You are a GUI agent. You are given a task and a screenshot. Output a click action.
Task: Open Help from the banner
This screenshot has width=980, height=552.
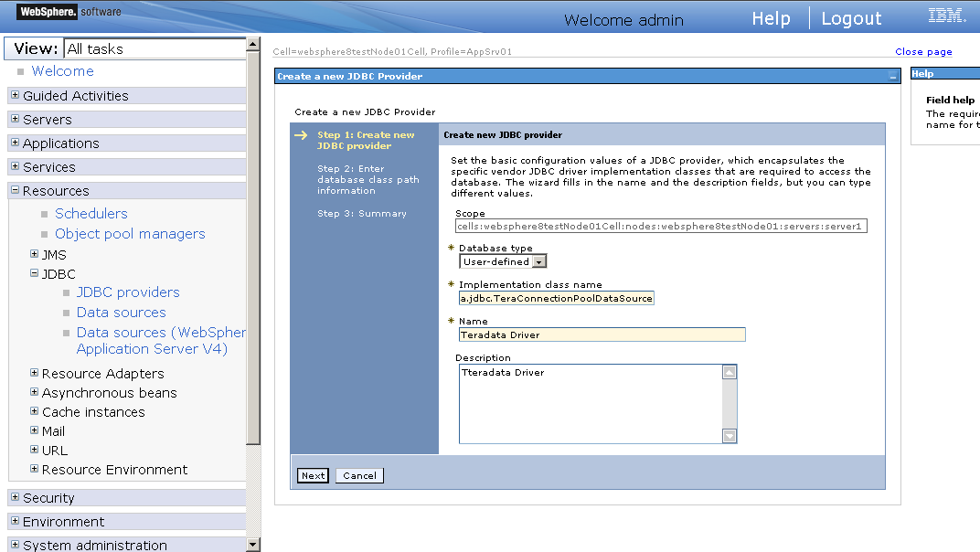(x=771, y=17)
